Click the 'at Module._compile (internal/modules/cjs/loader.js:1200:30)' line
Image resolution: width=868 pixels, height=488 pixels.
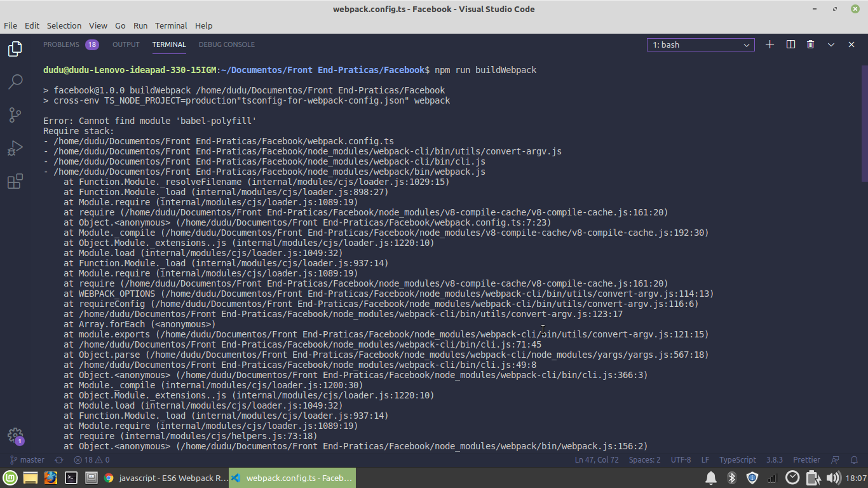click(x=214, y=385)
